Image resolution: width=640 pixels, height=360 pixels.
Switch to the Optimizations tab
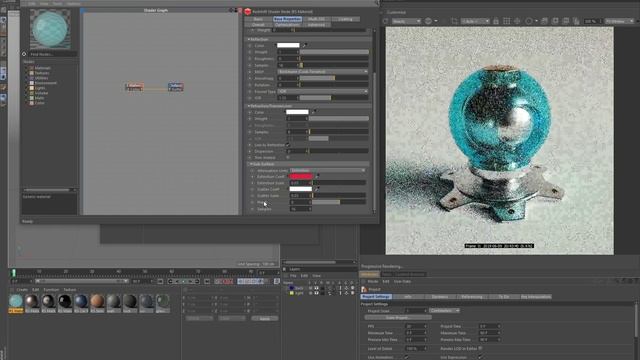click(287, 24)
